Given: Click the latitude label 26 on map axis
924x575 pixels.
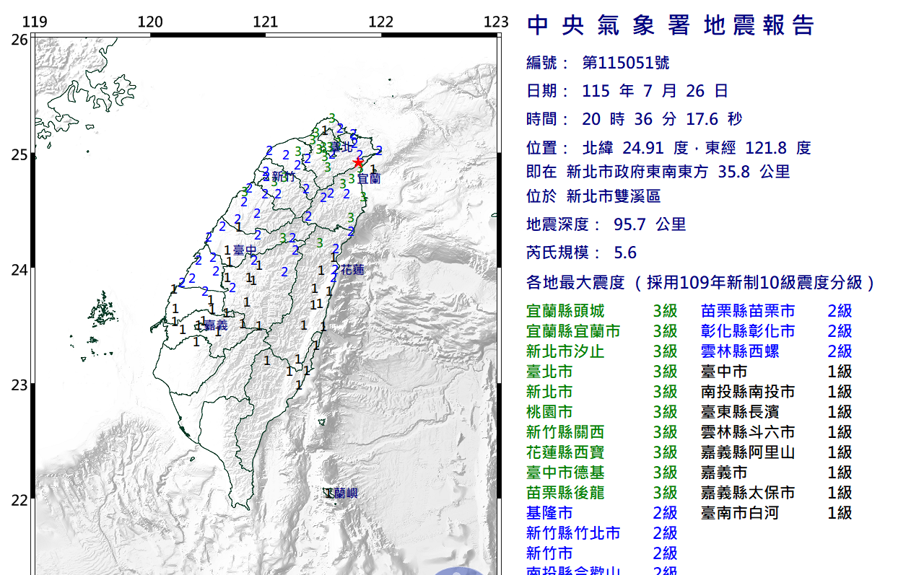Looking at the screenshot, I should 19,40.
